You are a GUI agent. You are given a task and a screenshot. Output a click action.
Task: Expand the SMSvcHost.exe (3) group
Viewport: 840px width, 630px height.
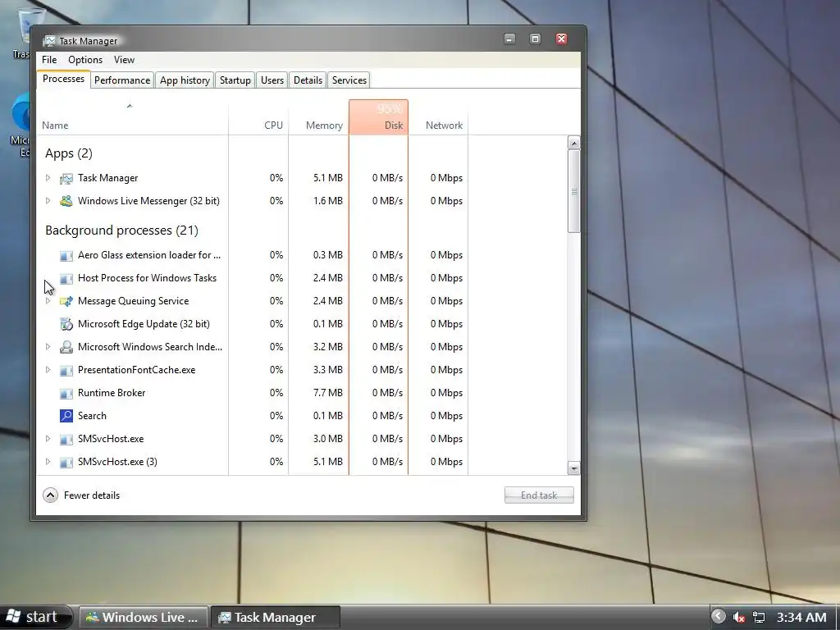pos(48,462)
